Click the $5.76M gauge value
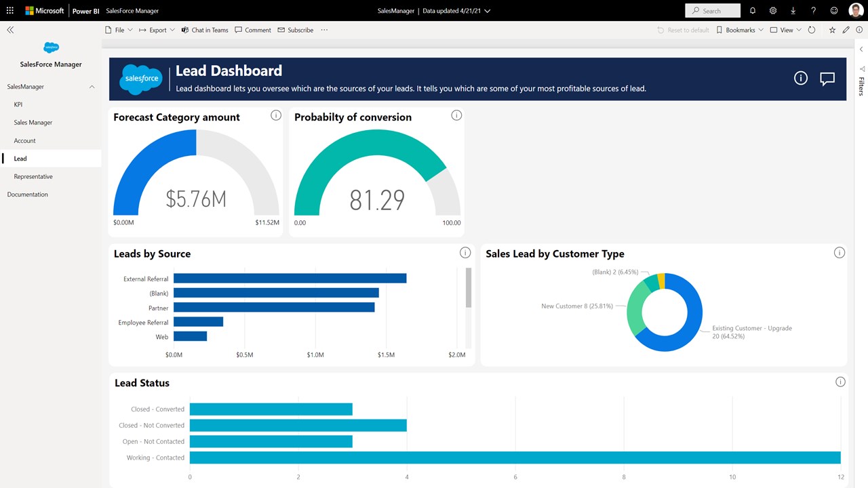 pos(196,199)
